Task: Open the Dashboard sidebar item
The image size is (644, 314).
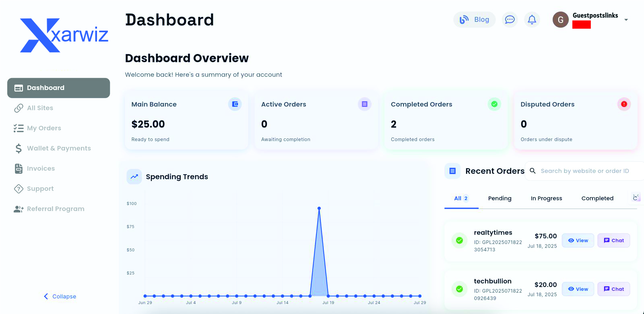Action: coord(58,88)
